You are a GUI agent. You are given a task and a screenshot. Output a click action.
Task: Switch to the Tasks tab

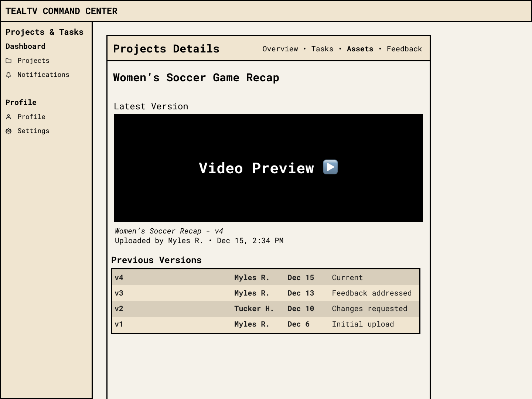pos(322,49)
